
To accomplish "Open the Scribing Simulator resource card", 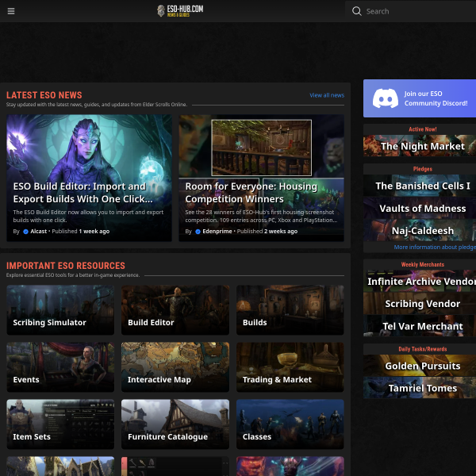I will [60, 310].
